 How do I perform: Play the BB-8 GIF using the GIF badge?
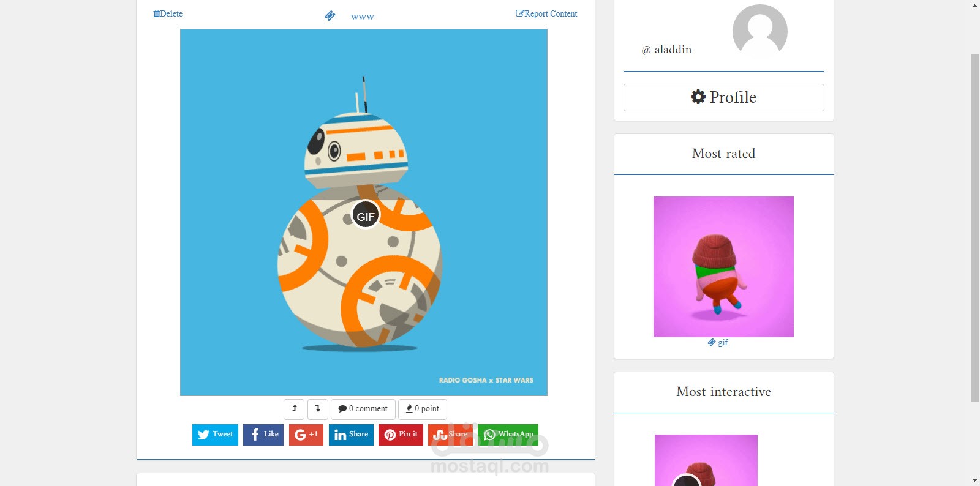(x=365, y=215)
